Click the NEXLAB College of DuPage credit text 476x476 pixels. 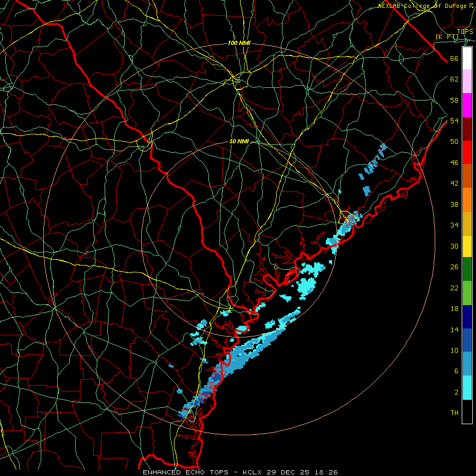click(x=426, y=6)
